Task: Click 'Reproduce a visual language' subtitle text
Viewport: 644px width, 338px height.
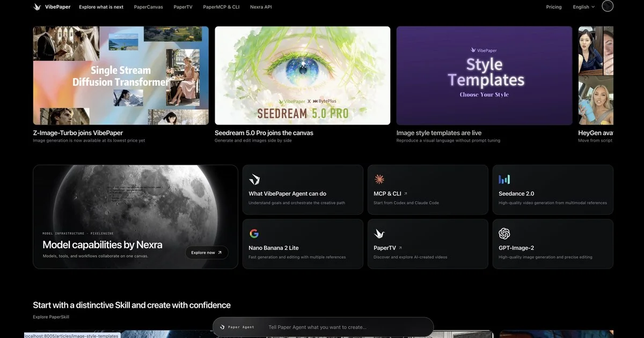Action: pos(448,141)
